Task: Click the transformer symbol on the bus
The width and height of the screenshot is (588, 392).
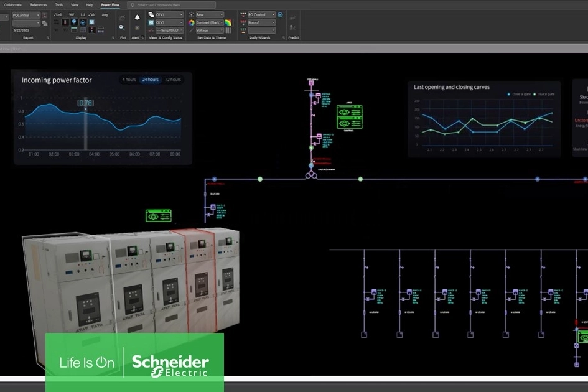Action: [310, 175]
